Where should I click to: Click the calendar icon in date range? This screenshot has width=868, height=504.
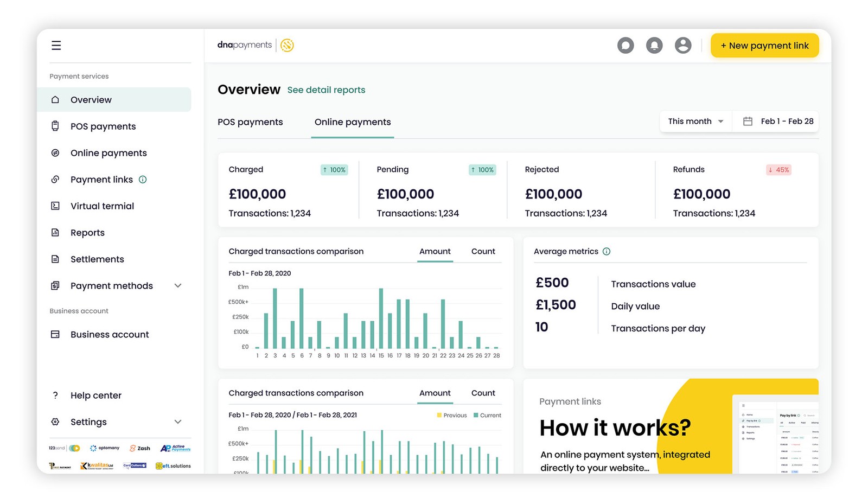tap(748, 122)
